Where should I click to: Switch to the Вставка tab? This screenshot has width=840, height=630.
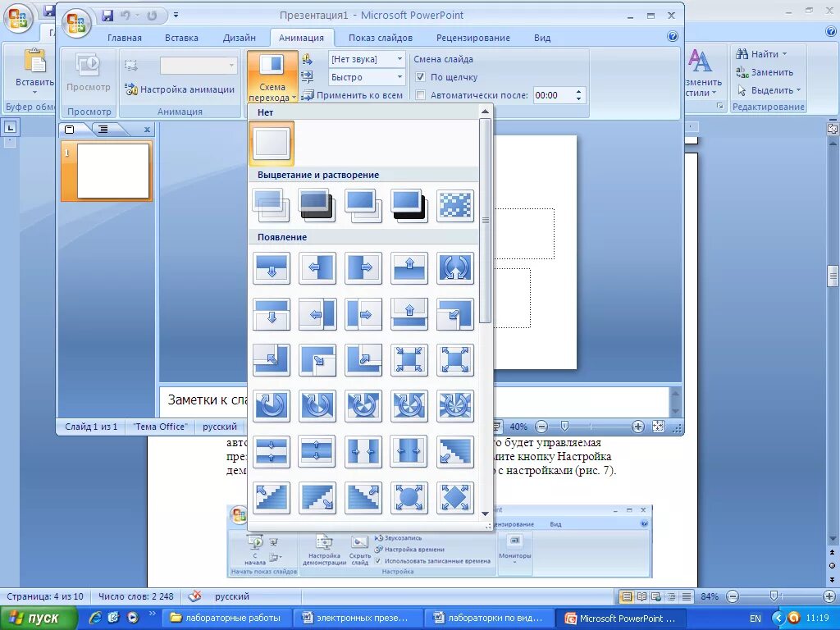(x=181, y=38)
